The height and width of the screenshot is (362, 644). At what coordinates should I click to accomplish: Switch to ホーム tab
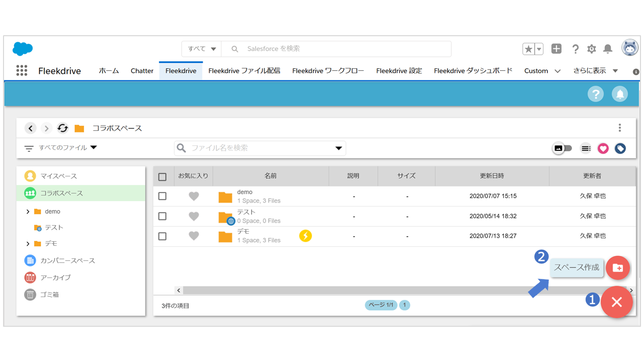pos(109,71)
